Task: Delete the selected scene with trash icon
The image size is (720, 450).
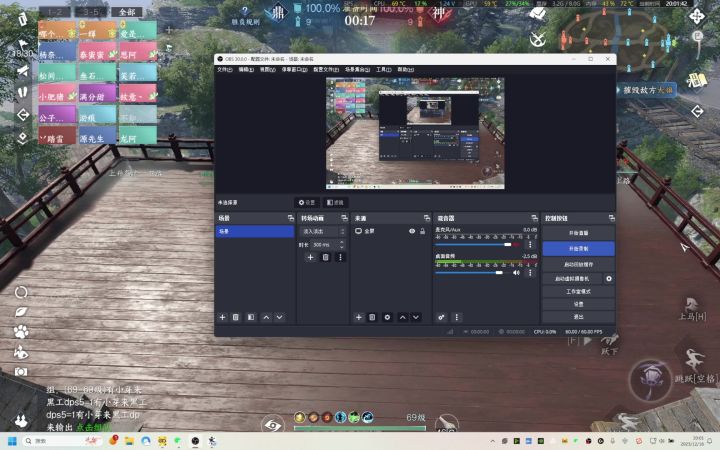Action: coord(236,317)
